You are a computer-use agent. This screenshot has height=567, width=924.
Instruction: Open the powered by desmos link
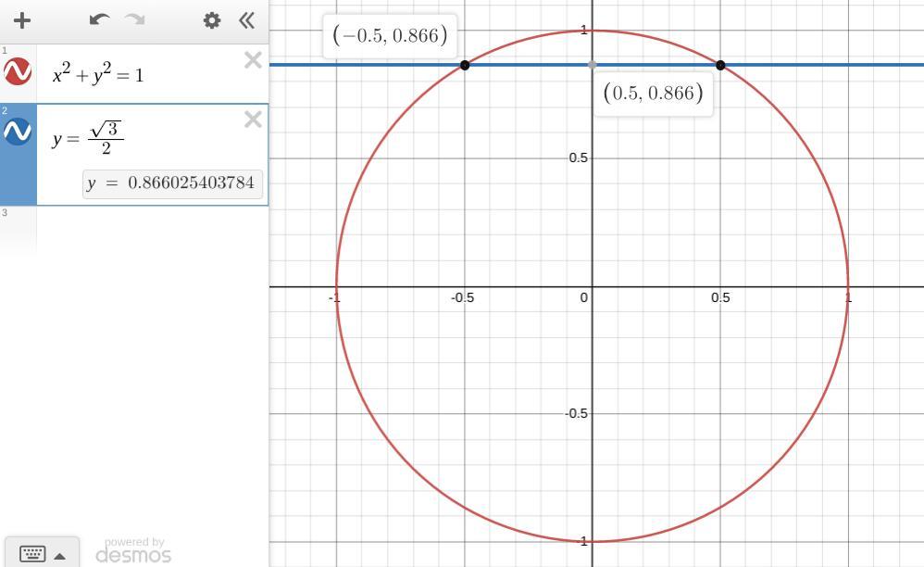pos(133,550)
